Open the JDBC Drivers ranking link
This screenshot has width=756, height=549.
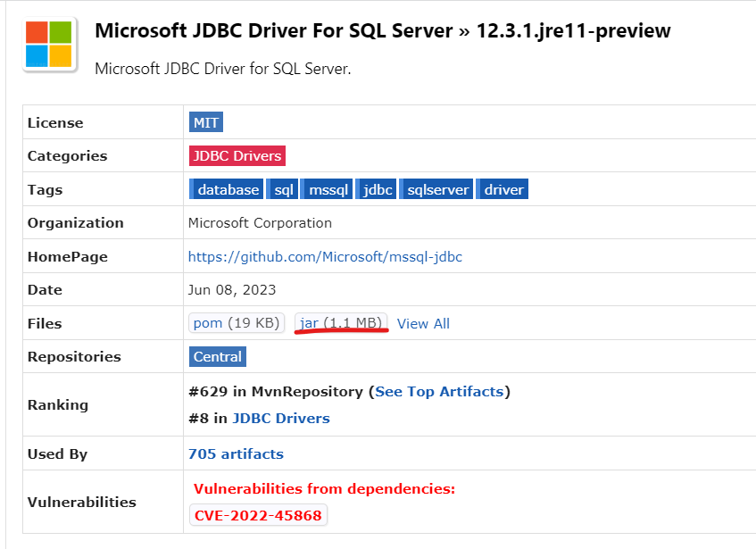(280, 418)
